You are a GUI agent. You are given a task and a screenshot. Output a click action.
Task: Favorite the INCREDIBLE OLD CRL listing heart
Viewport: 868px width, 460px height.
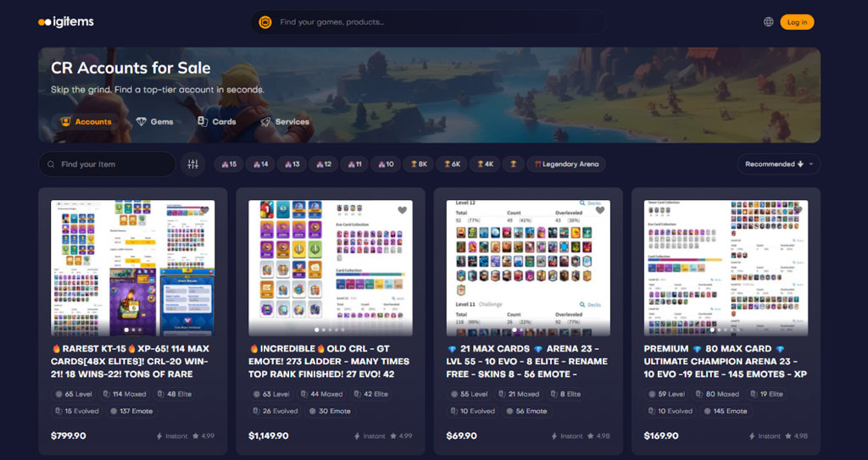[x=402, y=210]
